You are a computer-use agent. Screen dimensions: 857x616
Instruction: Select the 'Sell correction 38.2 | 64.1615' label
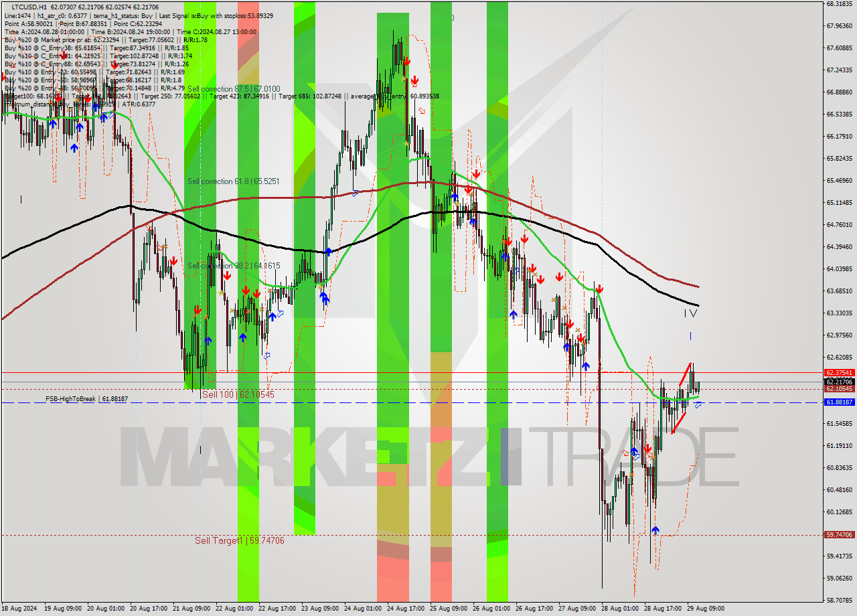tap(234, 266)
